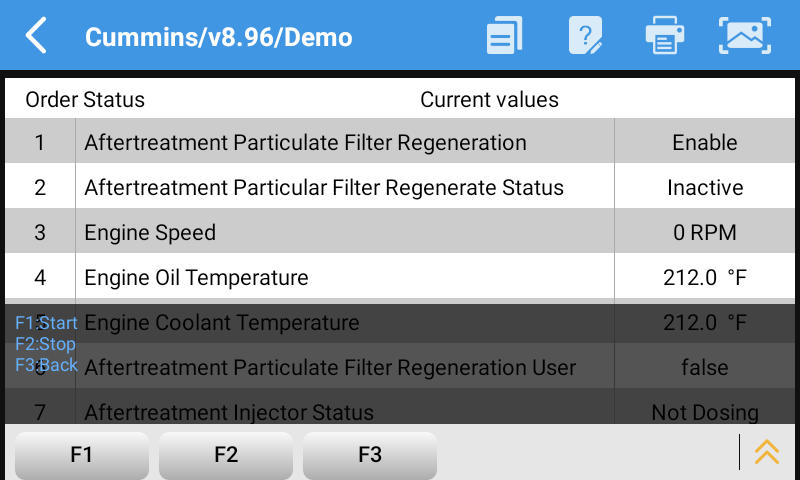Select the Engine Oil Temperature row
The image size is (800, 480).
(x=196, y=278)
